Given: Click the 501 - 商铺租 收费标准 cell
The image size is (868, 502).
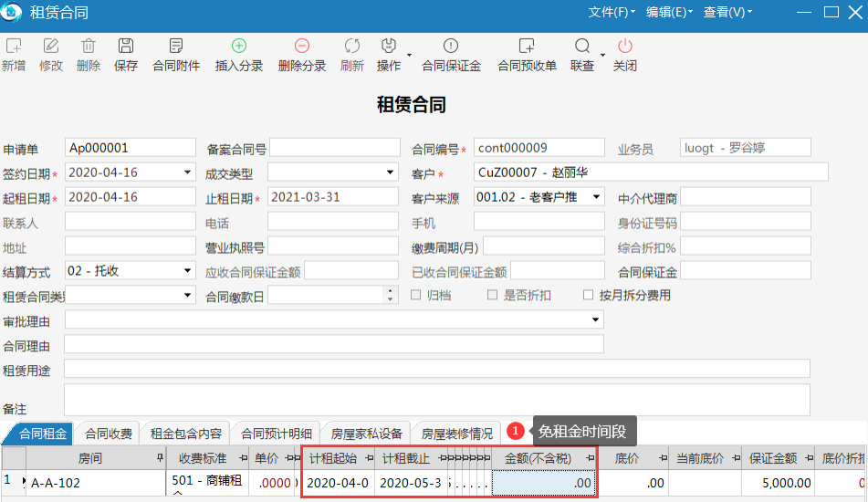Looking at the screenshot, I should [x=207, y=483].
